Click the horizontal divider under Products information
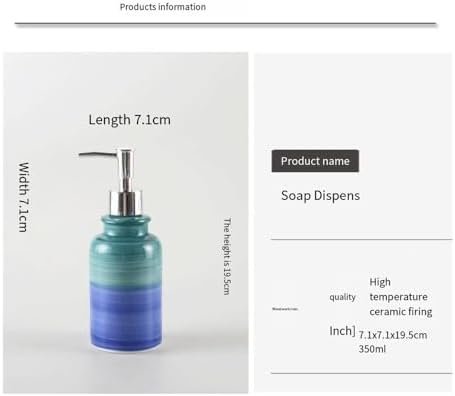This screenshot has height=396, width=455. (x=226, y=24)
